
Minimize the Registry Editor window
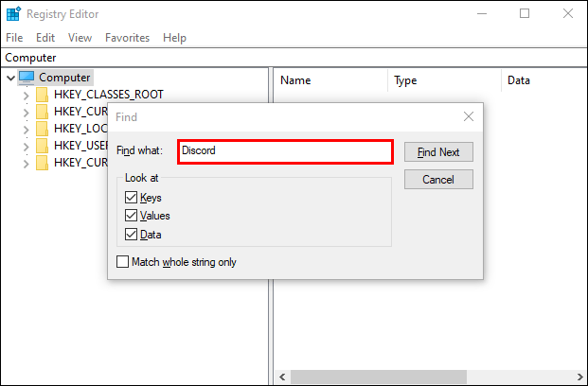pos(482,13)
